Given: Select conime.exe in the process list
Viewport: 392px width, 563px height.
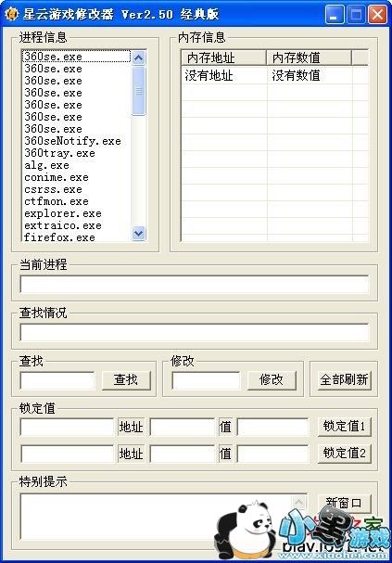Looking at the screenshot, I should click(57, 177).
